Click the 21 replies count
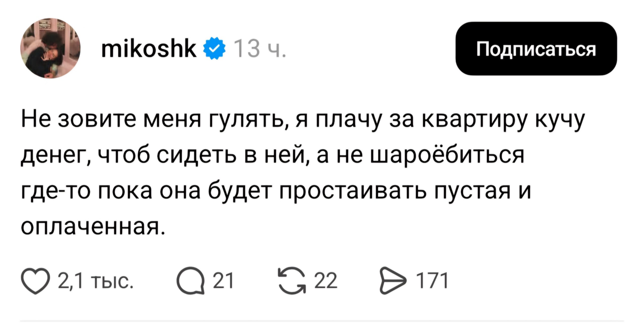Image resolution: width=644 pixels, height=323 pixels. (x=223, y=281)
